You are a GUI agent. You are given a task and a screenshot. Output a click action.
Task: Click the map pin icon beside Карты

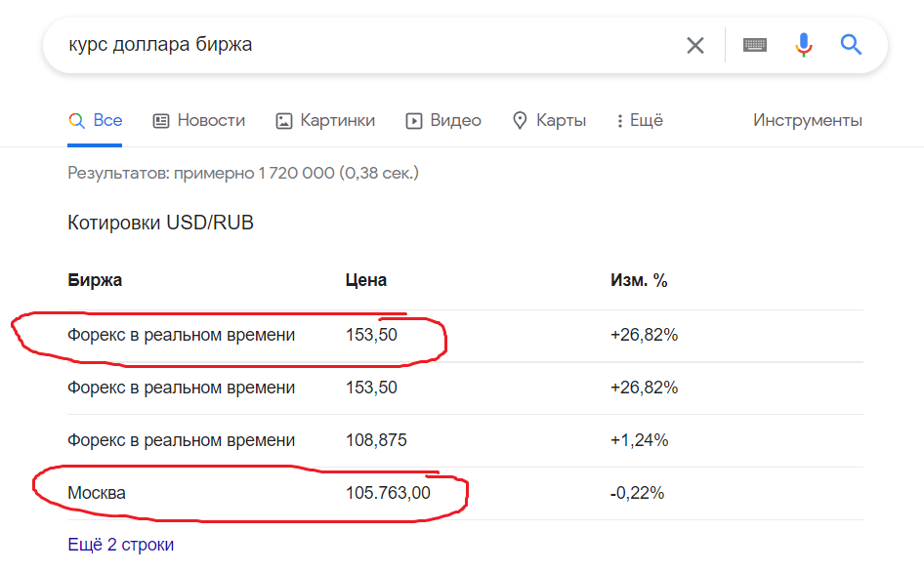(x=520, y=121)
